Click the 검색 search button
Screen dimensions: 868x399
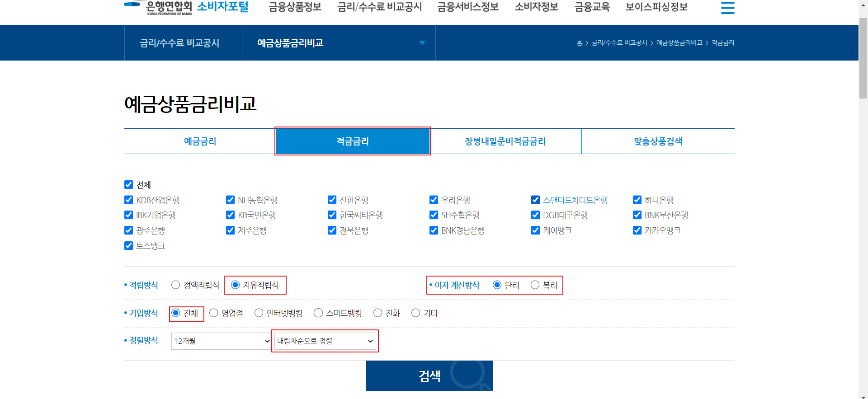click(x=429, y=376)
